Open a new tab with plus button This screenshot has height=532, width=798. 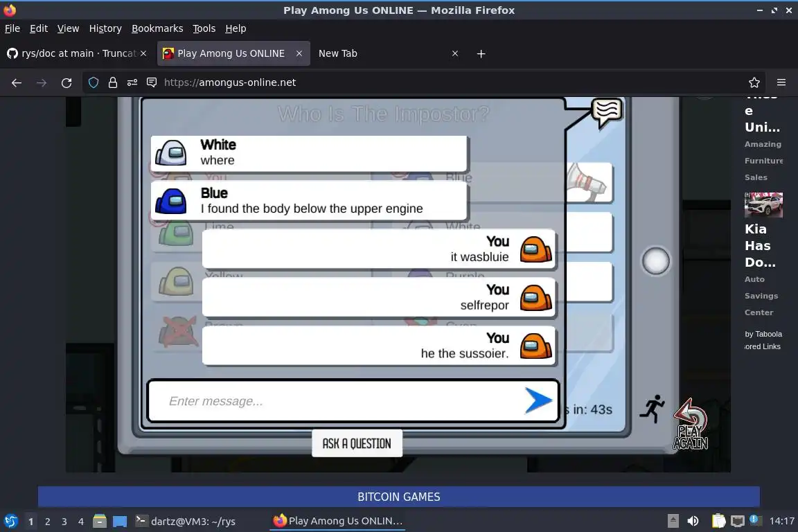pyautogui.click(x=481, y=53)
